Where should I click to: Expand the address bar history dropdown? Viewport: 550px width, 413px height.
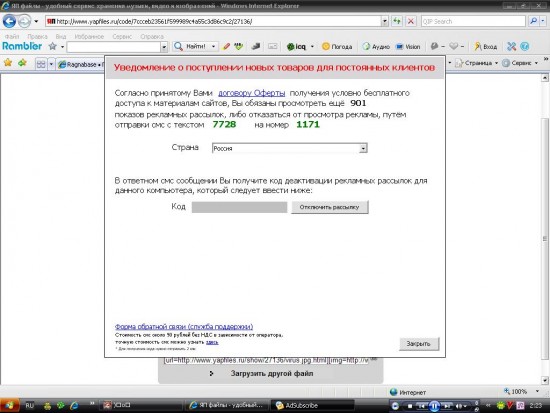(385, 21)
